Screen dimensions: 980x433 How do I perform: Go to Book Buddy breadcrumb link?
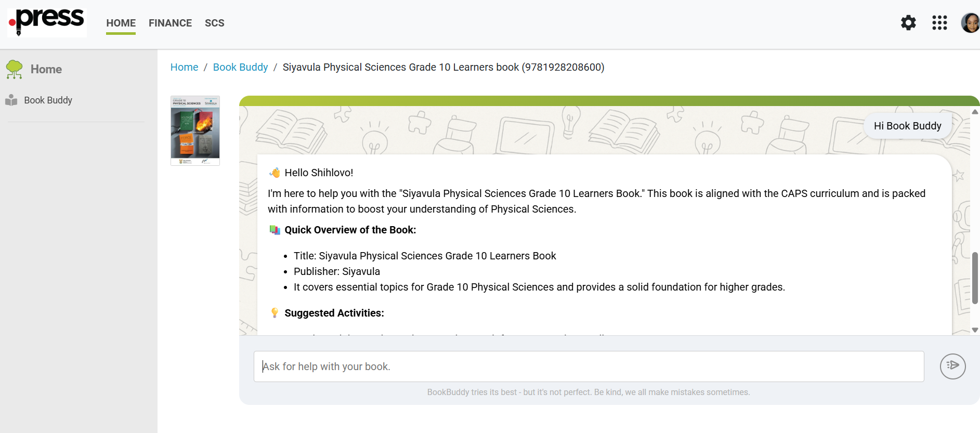tap(240, 67)
